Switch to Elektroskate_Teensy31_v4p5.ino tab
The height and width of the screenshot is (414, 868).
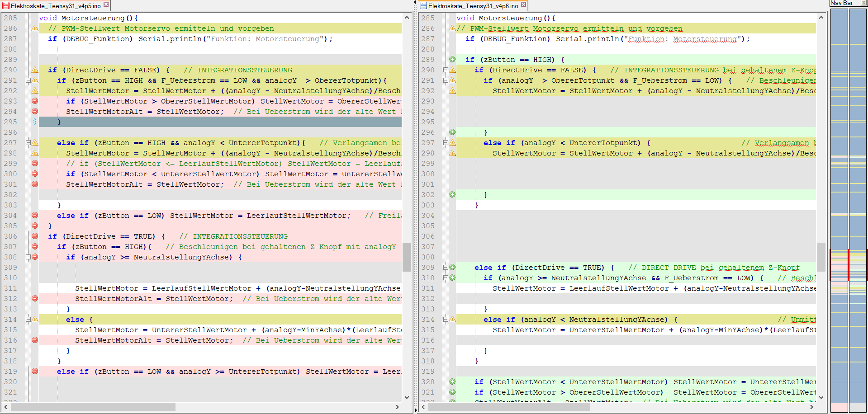click(56, 6)
